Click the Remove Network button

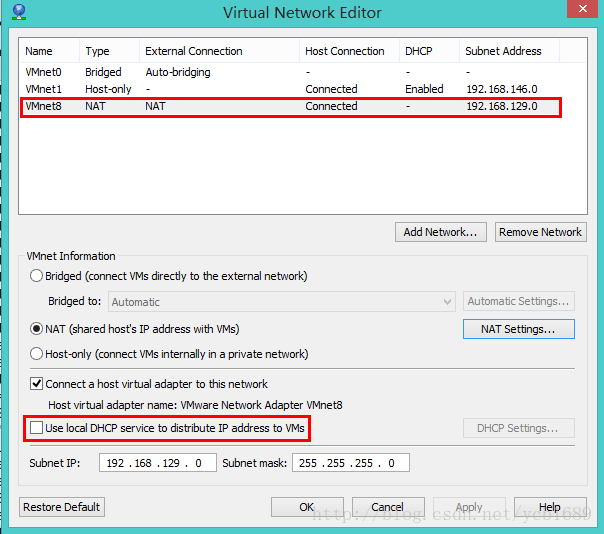pos(540,232)
